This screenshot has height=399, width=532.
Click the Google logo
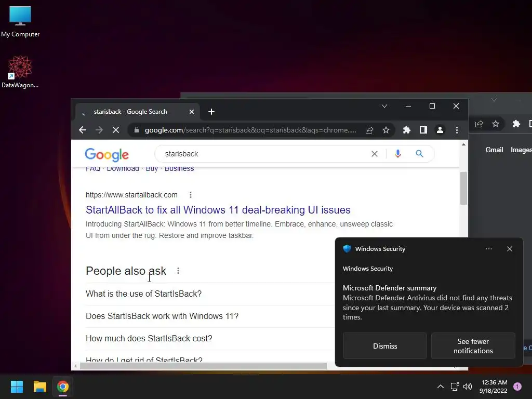point(107,155)
